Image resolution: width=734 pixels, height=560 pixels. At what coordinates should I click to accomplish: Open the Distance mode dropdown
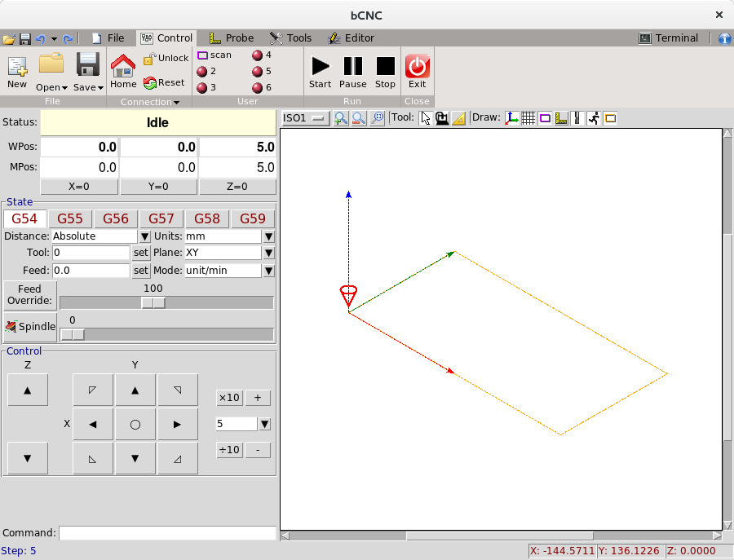[144, 236]
